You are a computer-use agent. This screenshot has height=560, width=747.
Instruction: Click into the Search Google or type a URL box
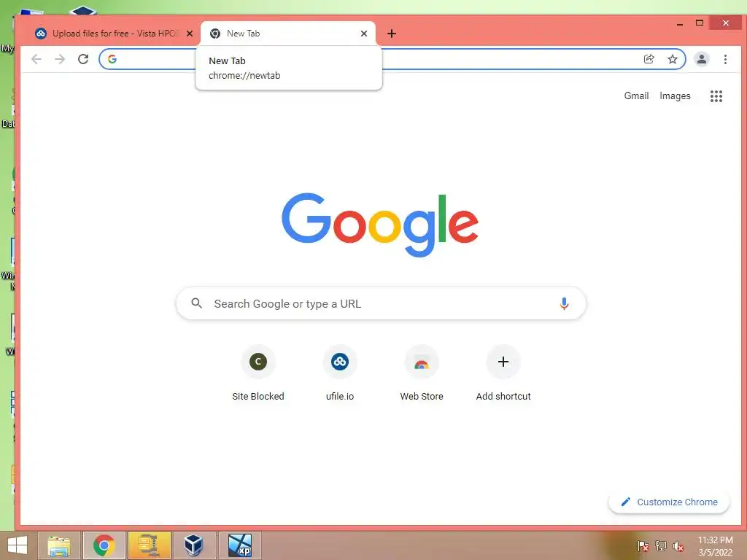(x=381, y=303)
